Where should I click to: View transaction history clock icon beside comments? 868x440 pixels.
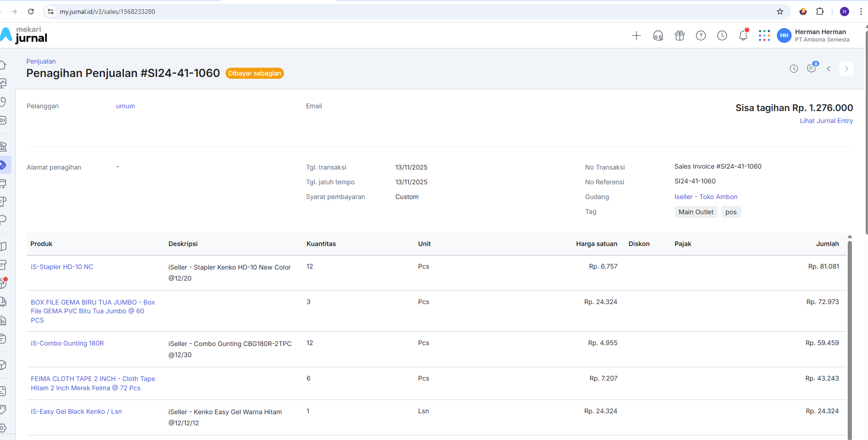[x=793, y=69]
